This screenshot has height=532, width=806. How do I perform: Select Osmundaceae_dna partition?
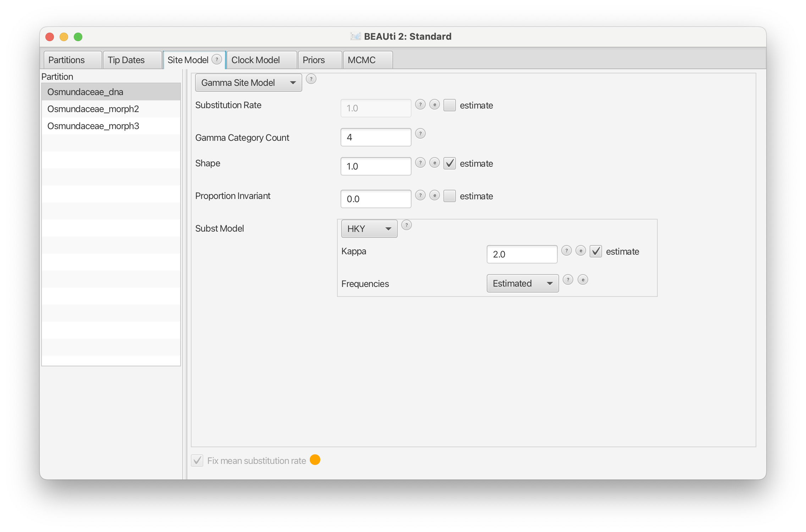pos(111,92)
